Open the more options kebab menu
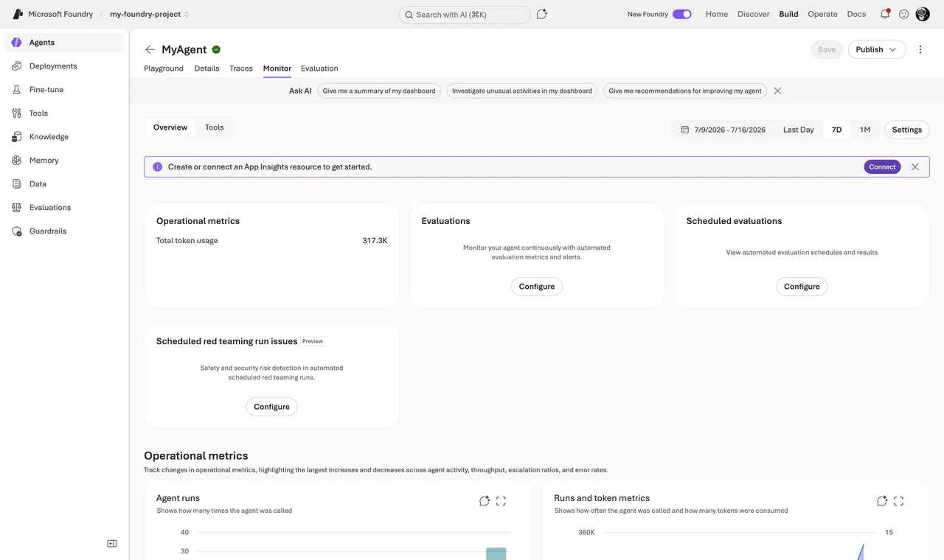The width and height of the screenshot is (944, 560). point(920,49)
